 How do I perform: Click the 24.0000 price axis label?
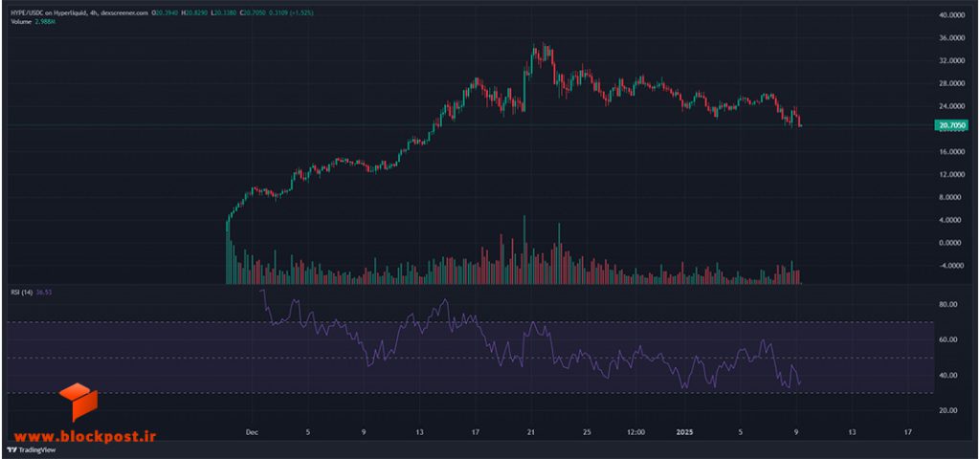(950, 106)
